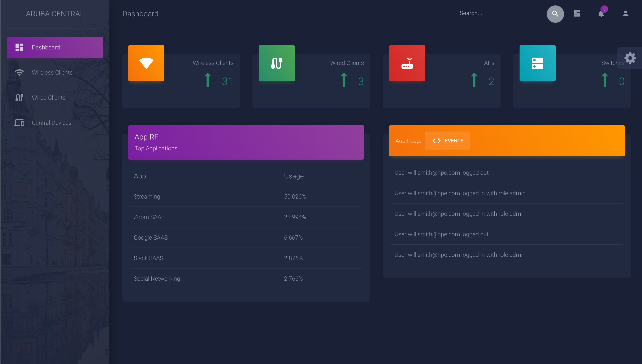The width and height of the screenshot is (642, 364).
Task: Click the search magnifier icon
Action: pyautogui.click(x=555, y=14)
